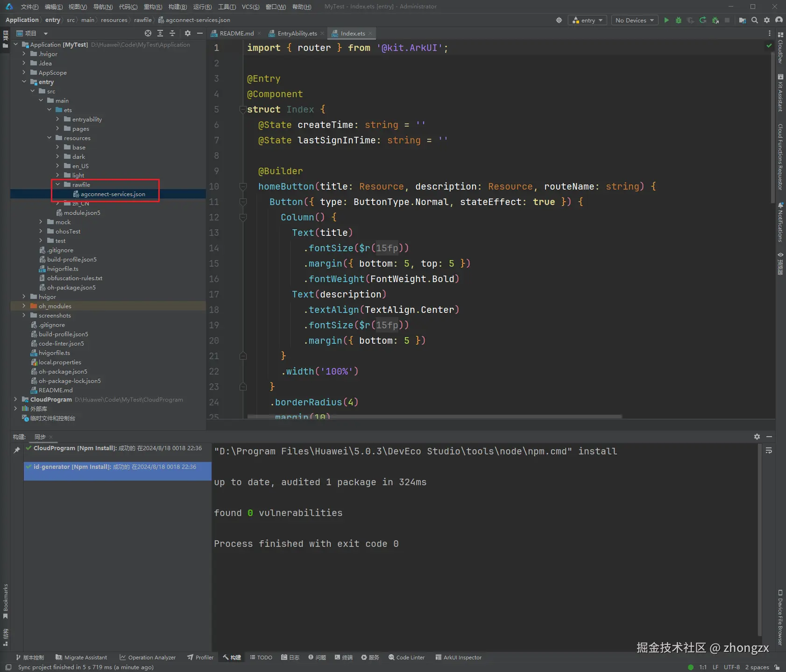Collapse all folders in the project tree
786x672 pixels.
click(172, 33)
